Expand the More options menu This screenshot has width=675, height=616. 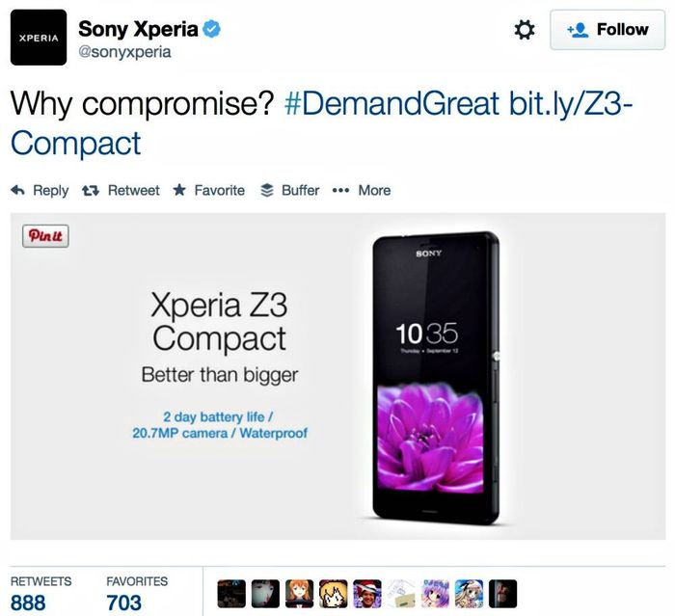coord(362,190)
